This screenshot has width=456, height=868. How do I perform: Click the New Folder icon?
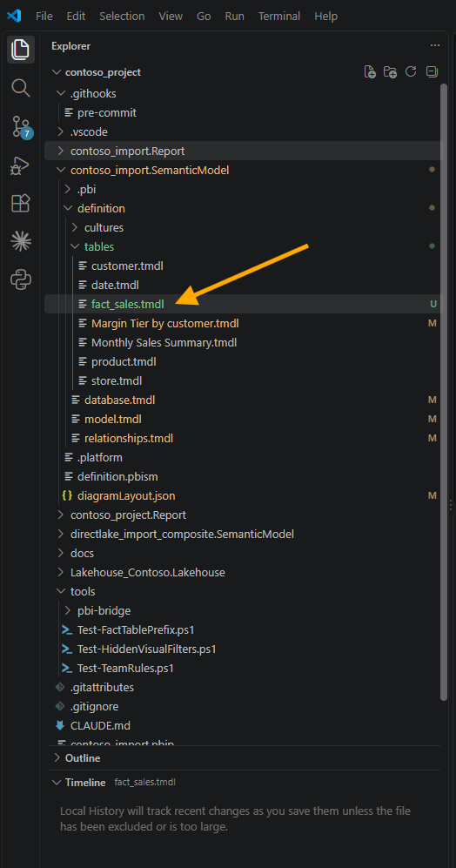(x=390, y=72)
